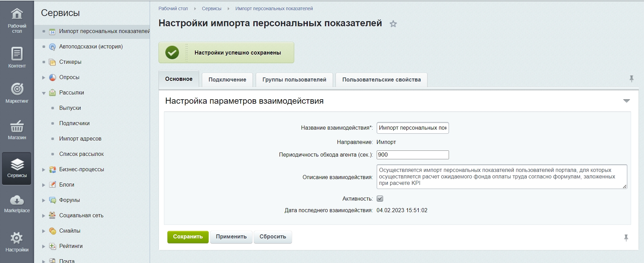Open the Контент section icon
This screenshot has height=263, width=644.
click(17, 54)
